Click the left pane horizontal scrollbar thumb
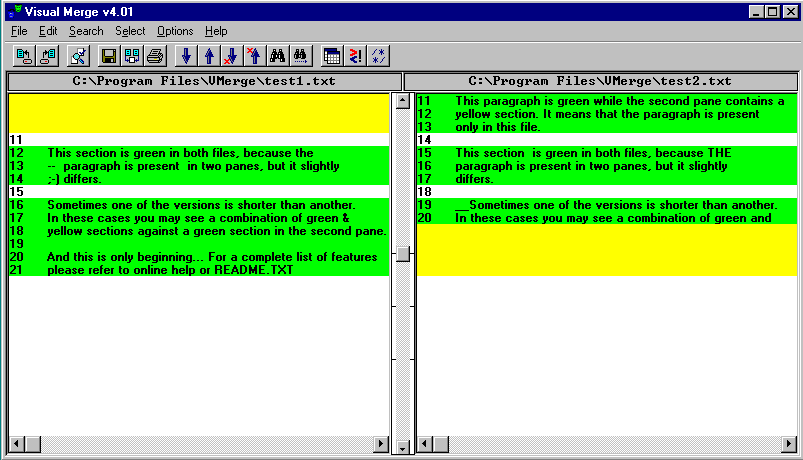 [x=33, y=444]
